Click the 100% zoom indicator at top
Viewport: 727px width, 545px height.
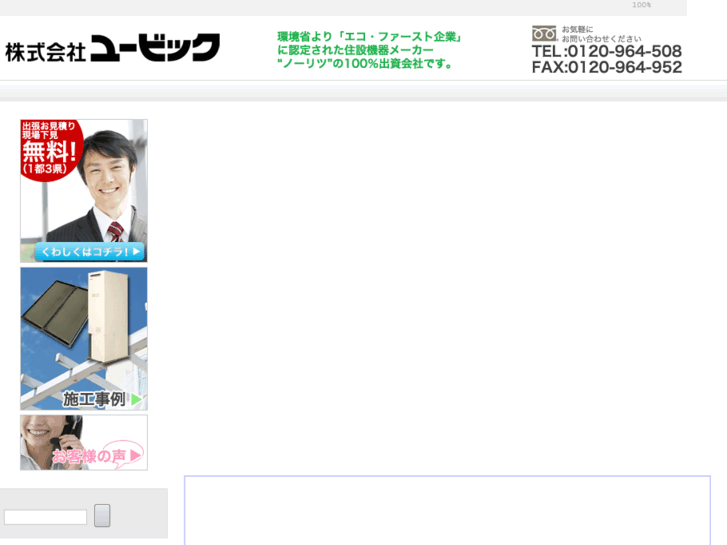coord(642,5)
